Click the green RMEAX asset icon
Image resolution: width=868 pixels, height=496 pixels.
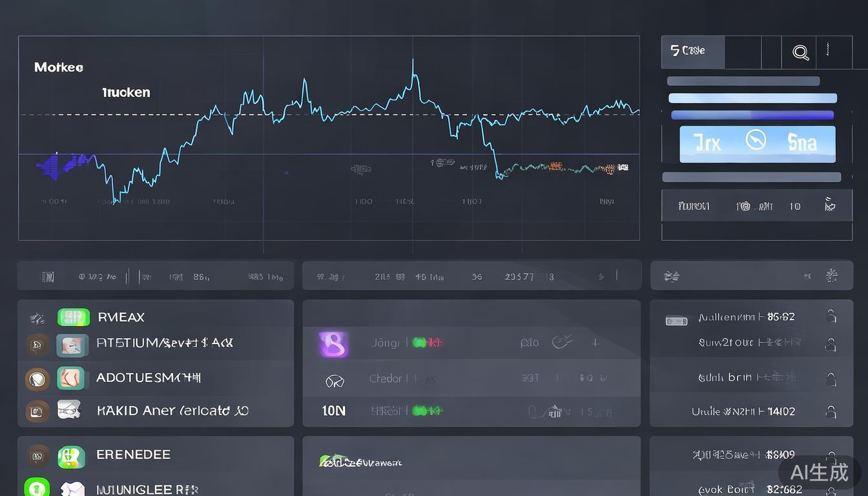pos(73,317)
